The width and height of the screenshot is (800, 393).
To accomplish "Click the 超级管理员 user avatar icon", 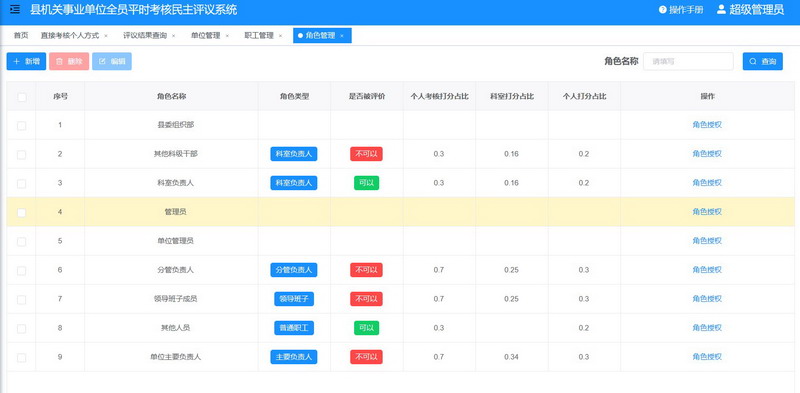I will [721, 9].
